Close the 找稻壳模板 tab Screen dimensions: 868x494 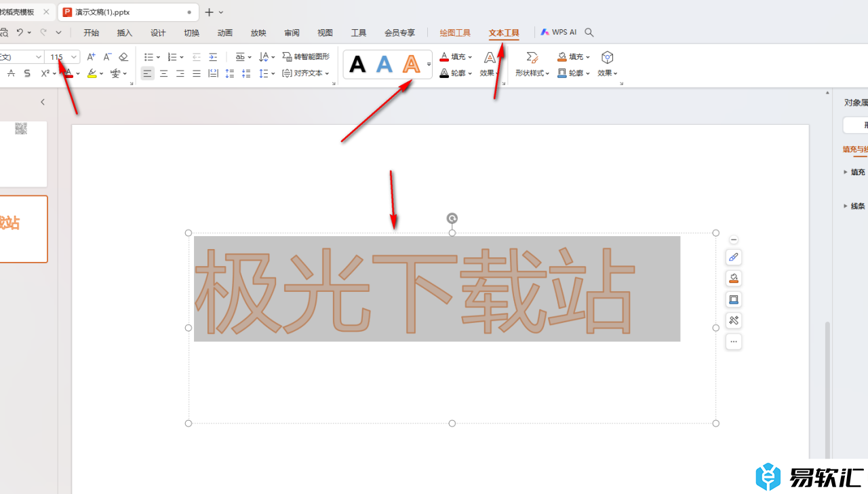46,12
